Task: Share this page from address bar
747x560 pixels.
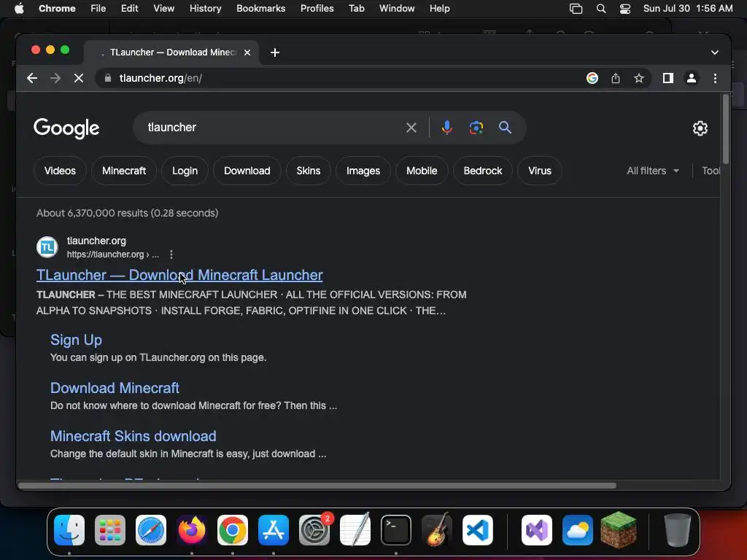Action: click(616, 78)
